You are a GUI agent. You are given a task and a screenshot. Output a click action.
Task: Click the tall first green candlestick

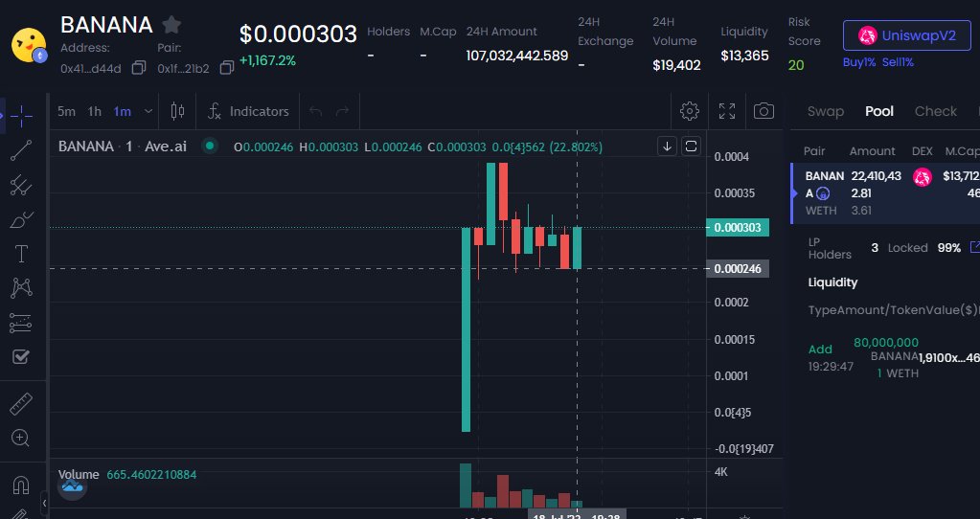pos(466,329)
